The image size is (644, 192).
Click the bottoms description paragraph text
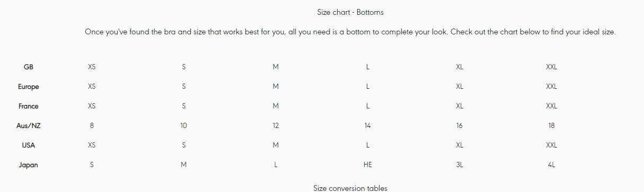pos(350,32)
